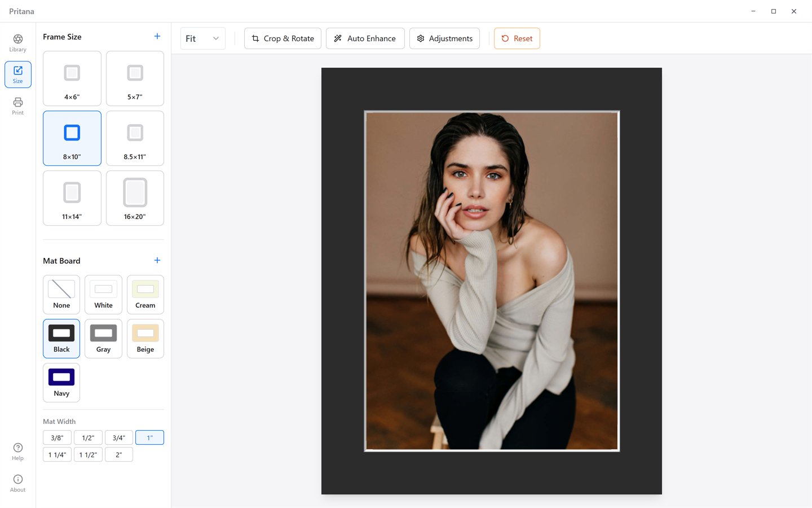Add a custom mat board color
This screenshot has height=508, width=812.
pos(157,261)
